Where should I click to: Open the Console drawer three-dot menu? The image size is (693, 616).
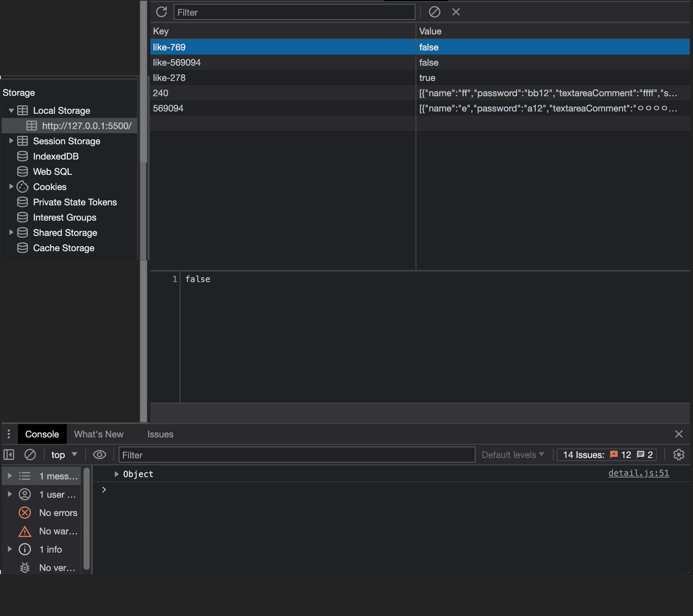coord(8,434)
